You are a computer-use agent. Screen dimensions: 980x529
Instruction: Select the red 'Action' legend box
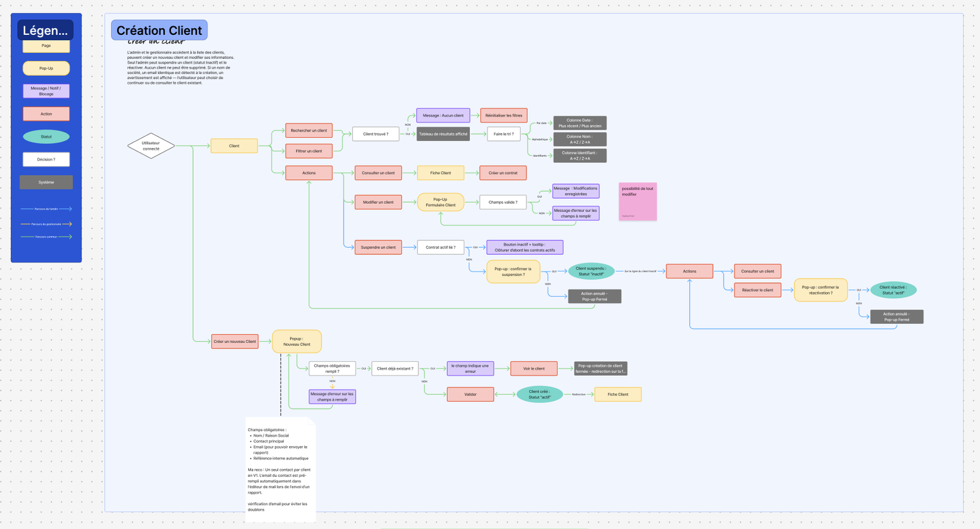click(x=46, y=114)
